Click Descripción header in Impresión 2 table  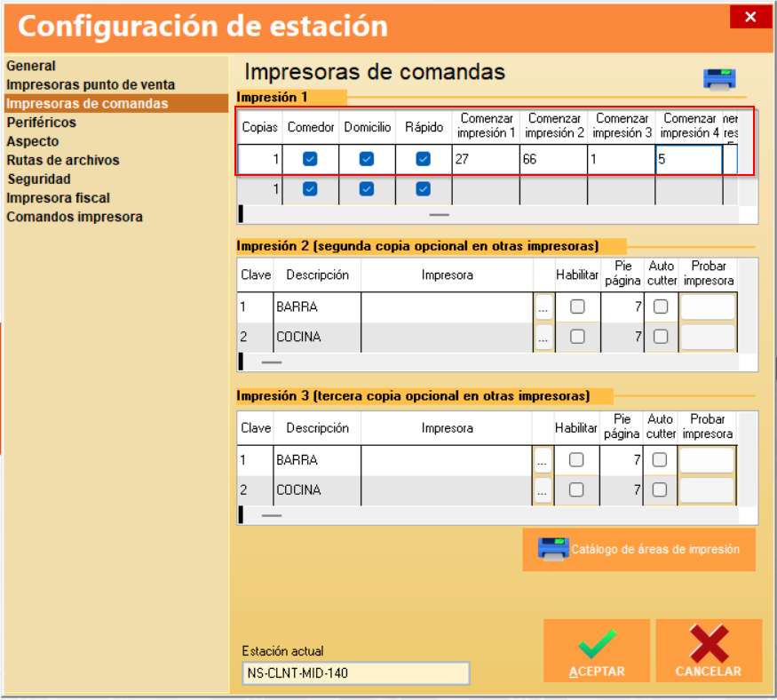[318, 275]
